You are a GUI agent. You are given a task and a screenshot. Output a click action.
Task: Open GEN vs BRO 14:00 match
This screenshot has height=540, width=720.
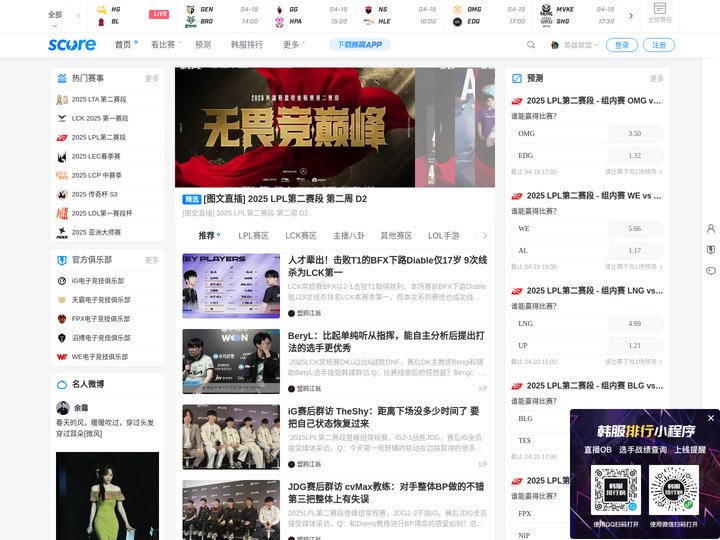coord(222,16)
